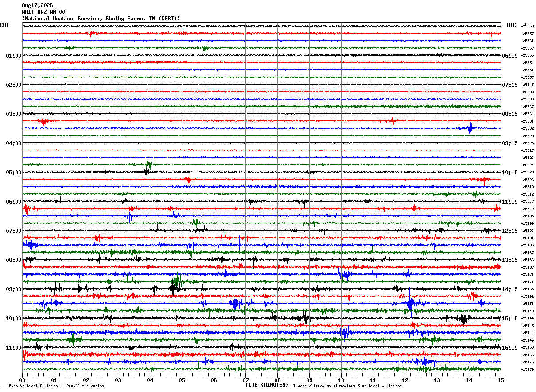The width and height of the screenshot is (536, 392).
Task: Click minute tick "01" on the bottom axis
Action: click(x=54, y=380)
